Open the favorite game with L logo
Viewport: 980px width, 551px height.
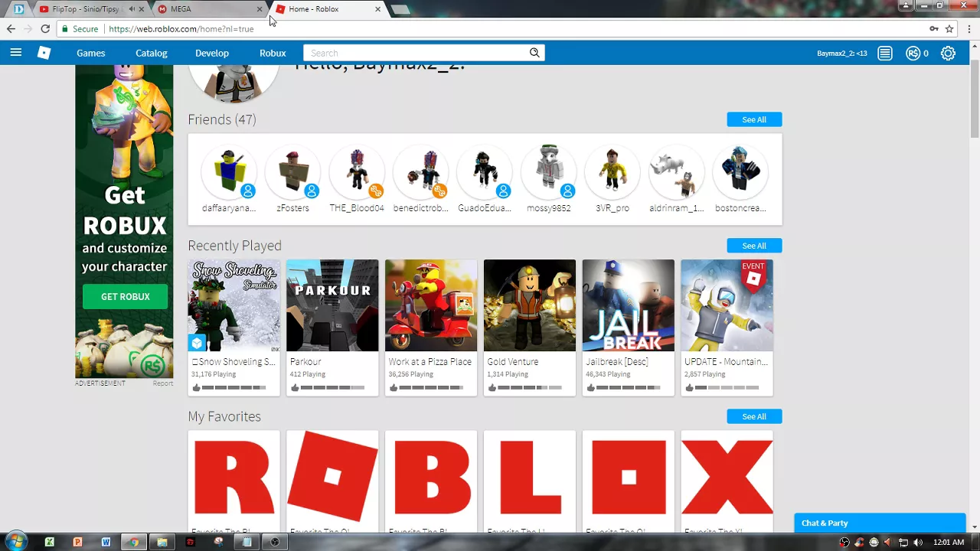[530, 477]
